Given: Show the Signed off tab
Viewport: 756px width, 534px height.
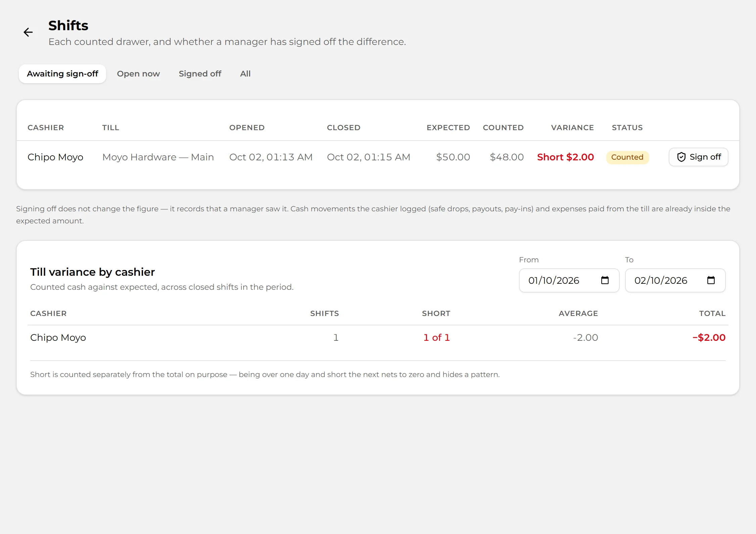Looking at the screenshot, I should tap(200, 74).
